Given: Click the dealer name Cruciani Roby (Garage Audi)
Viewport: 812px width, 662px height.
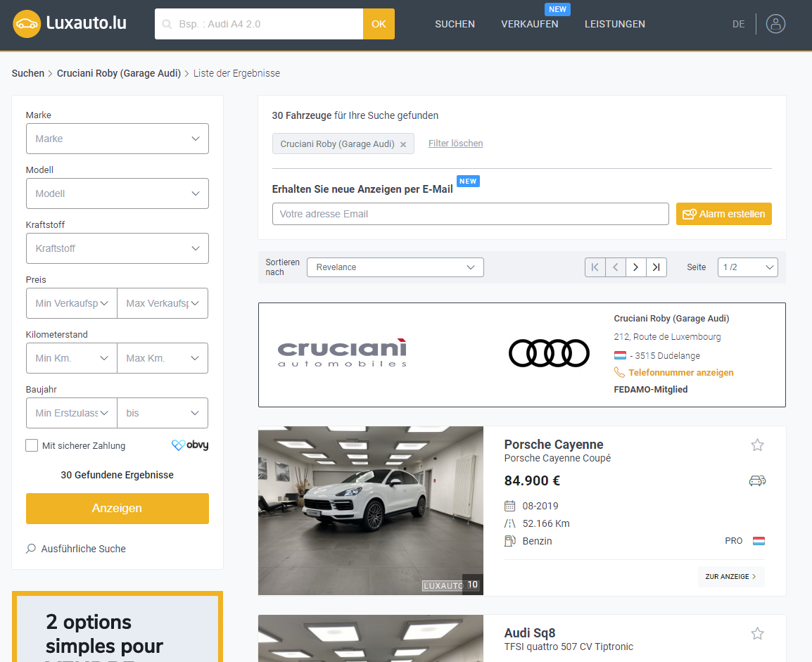Looking at the screenshot, I should [671, 318].
